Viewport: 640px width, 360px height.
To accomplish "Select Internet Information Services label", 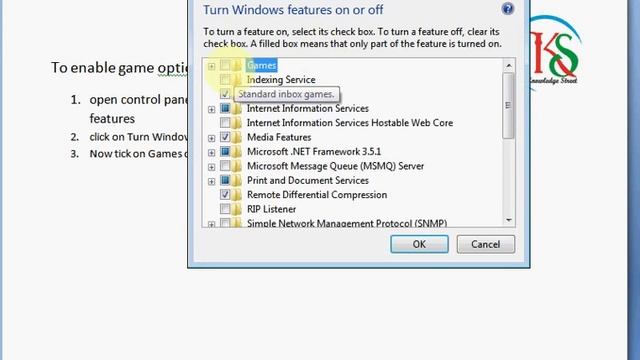I will click(x=308, y=108).
